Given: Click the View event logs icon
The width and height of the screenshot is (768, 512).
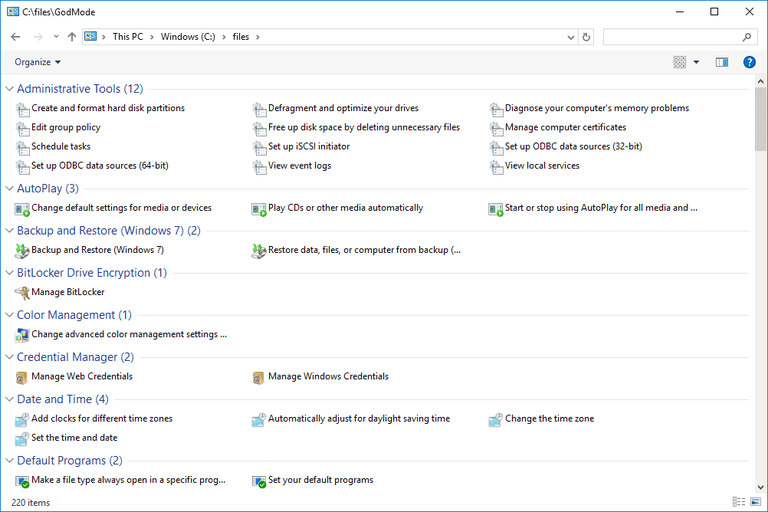Looking at the screenshot, I should 259,167.
